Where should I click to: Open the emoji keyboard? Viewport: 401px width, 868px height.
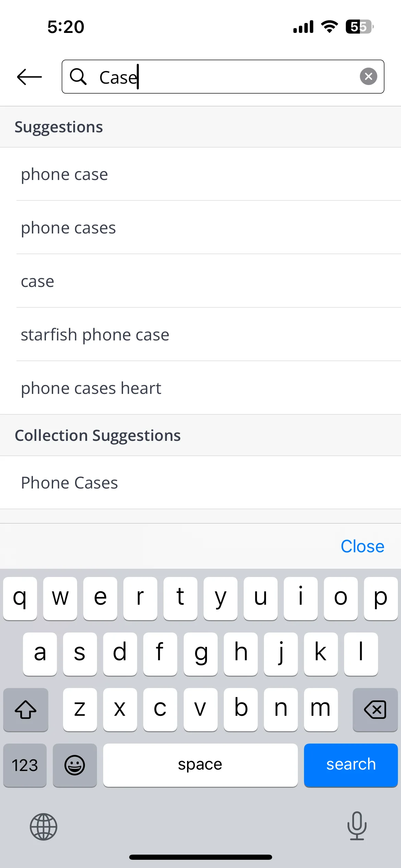click(75, 765)
